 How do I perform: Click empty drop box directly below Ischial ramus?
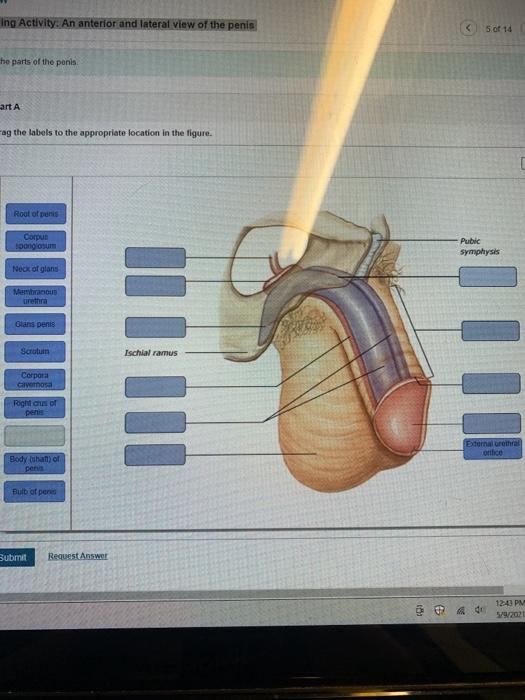coord(155,387)
